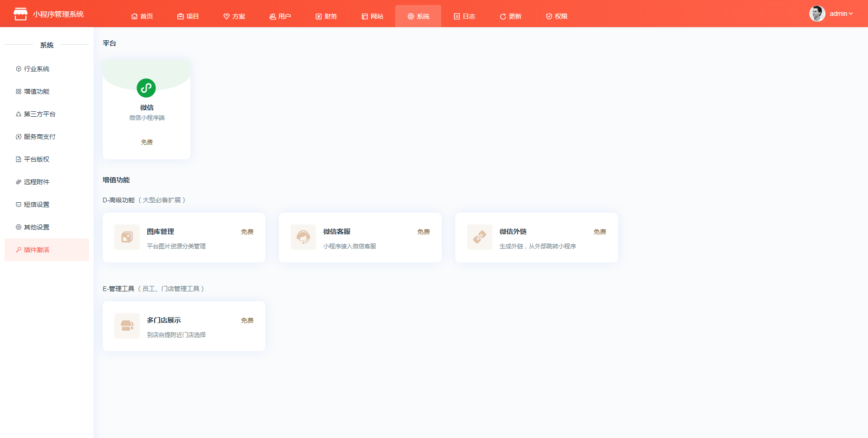
Task: Click the layout icon beside 网站
Action: click(x=365, y=16)
